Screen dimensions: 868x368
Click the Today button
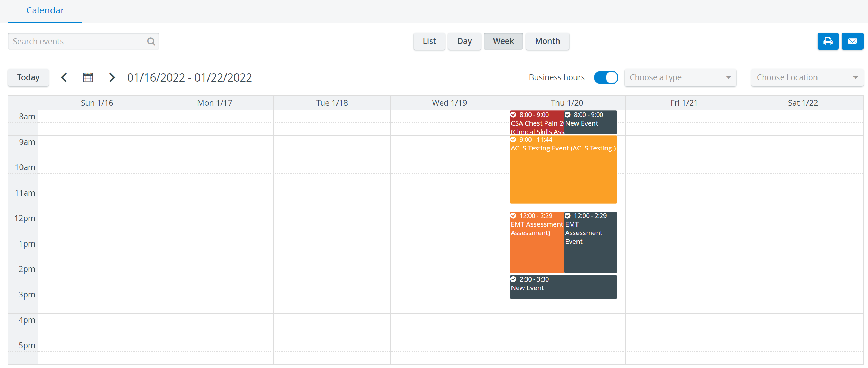(x=28, y=77)
